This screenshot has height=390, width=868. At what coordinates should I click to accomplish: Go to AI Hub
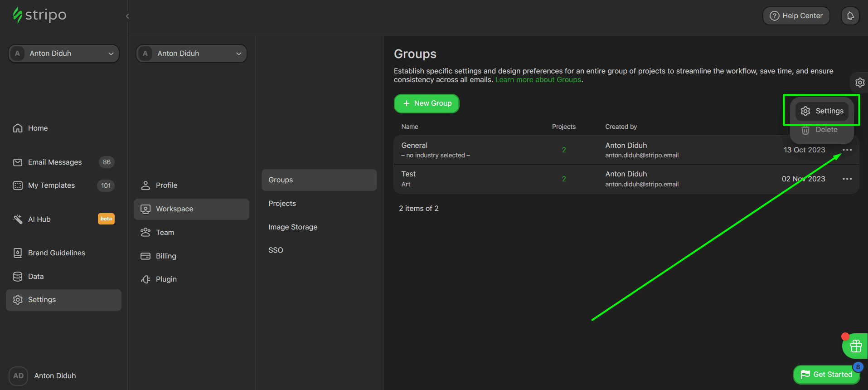[39, 219]
